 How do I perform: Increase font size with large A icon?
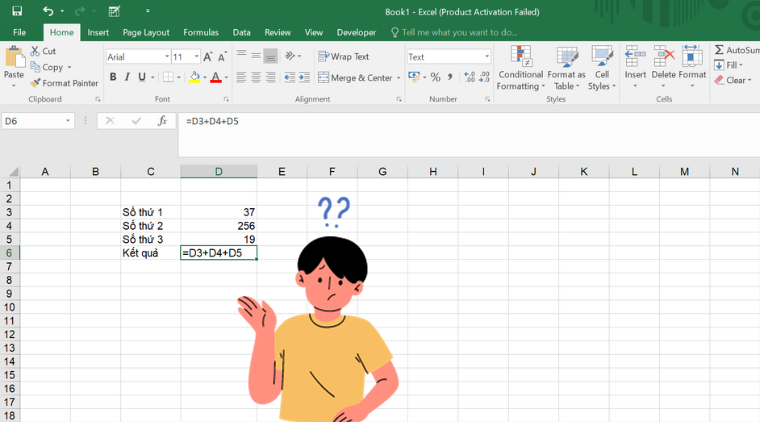[x=207, y=57]
